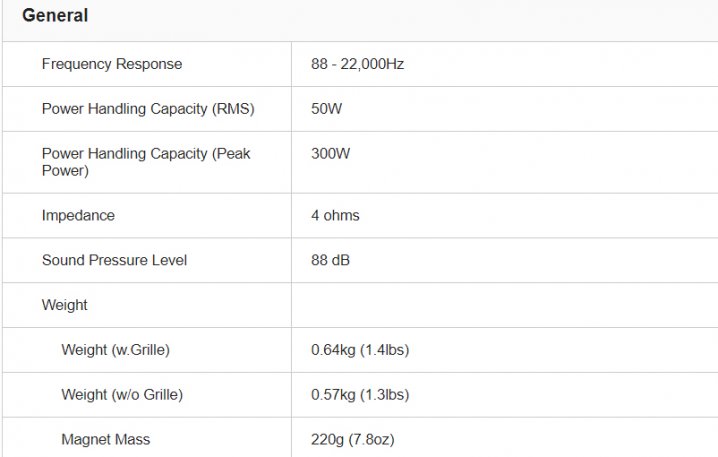Expand the Weight parent row label
The image size is (718, 457).
tap(65, 305)
